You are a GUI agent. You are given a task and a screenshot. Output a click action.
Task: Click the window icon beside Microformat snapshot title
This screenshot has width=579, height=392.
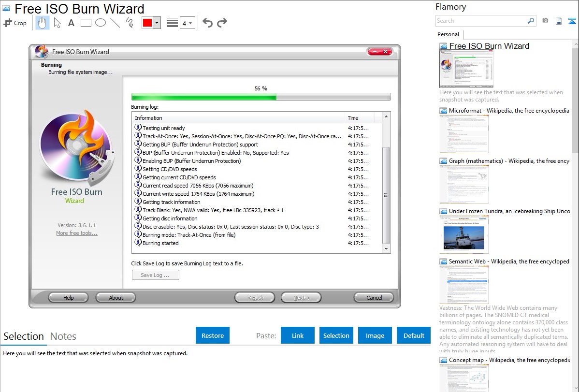tap(443, 111)
